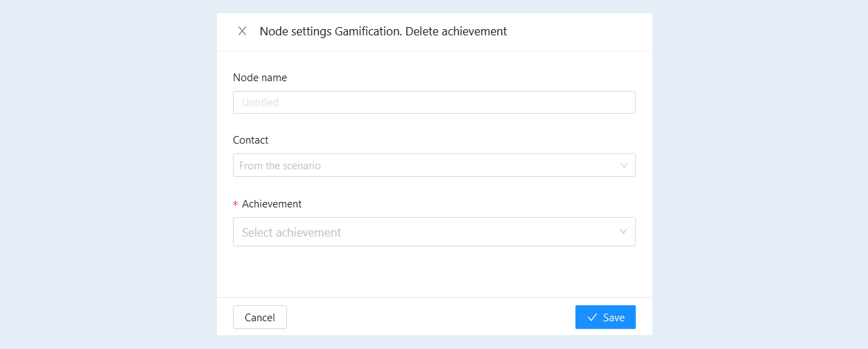The height and width of the screenshot is (349, 868).
Task: Save the Delete achievement node settings
Action: point(605,317)
